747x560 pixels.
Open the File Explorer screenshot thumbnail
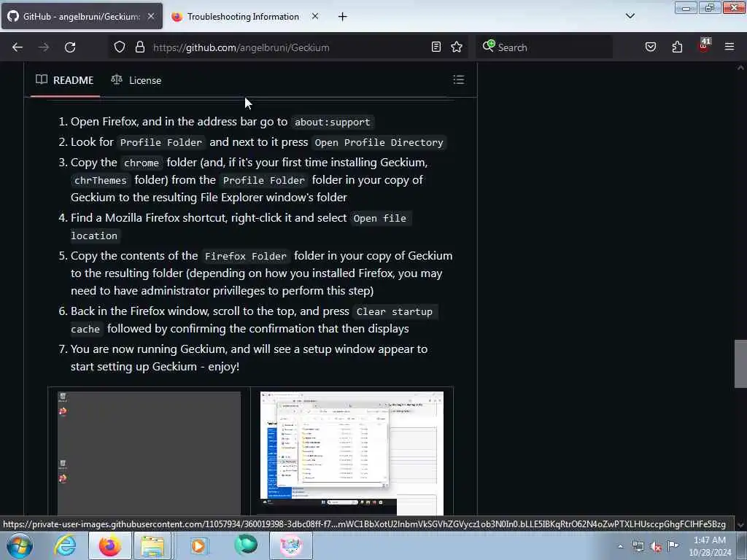(352, 453)
